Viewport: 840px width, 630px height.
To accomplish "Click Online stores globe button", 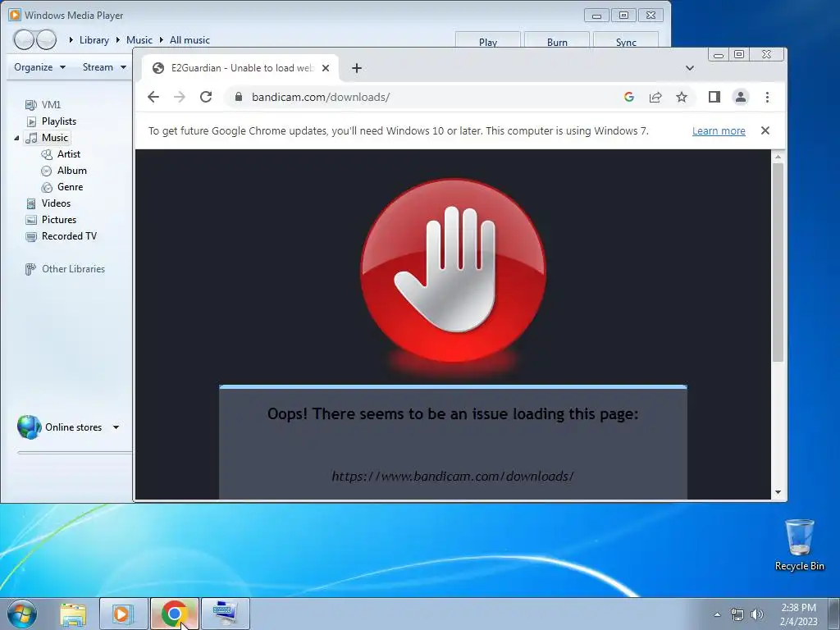I will pyautogui.click(x=29, y=427).
